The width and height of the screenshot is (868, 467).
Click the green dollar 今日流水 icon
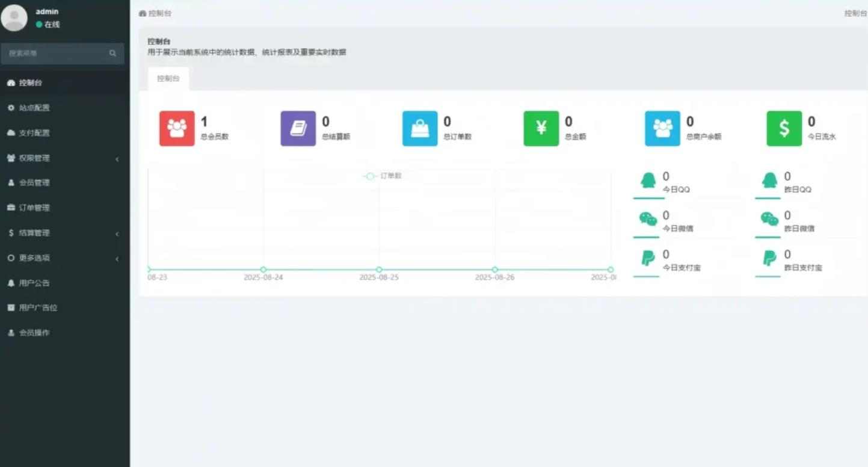(x=784, y=128)
